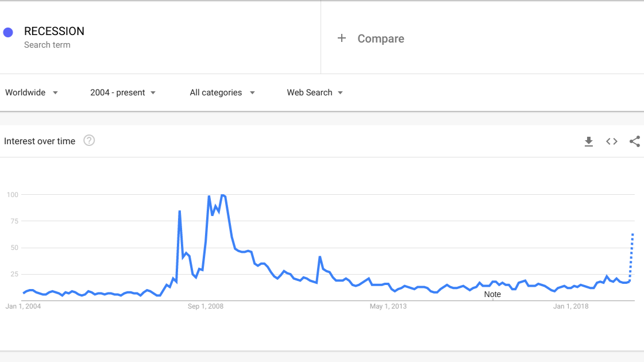Select the Sep 1, 2008 axis label

205,306
